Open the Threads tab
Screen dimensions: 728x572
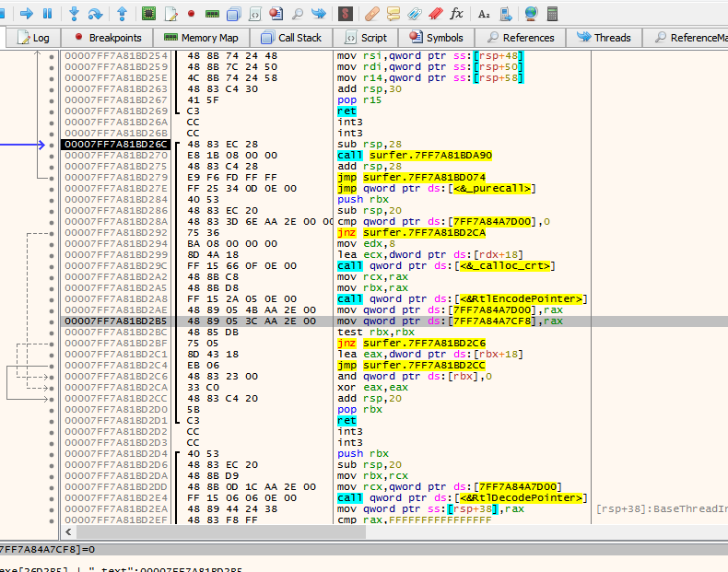(604, 38)
